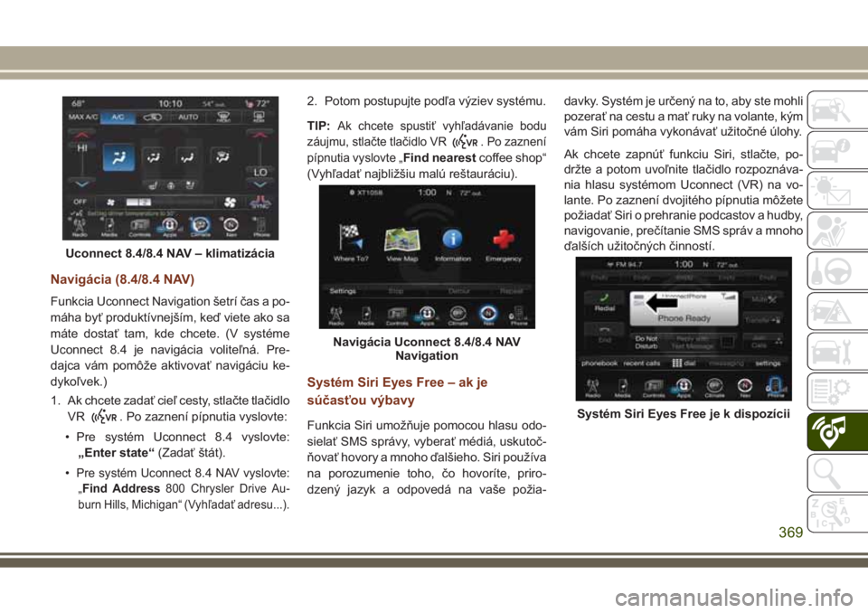The width and height of the screenshot is (868, 613).
Task: Toggle the highlighted A/C button
Action: [118, 118]
